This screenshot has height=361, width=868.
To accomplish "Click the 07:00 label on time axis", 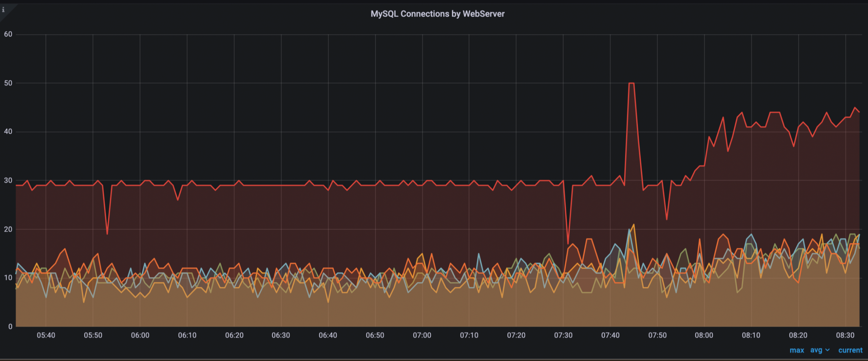I will [x=422, y=335].
